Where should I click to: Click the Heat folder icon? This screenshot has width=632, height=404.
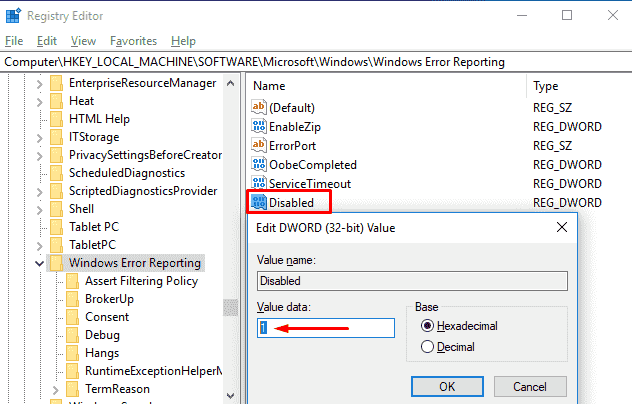56,101
